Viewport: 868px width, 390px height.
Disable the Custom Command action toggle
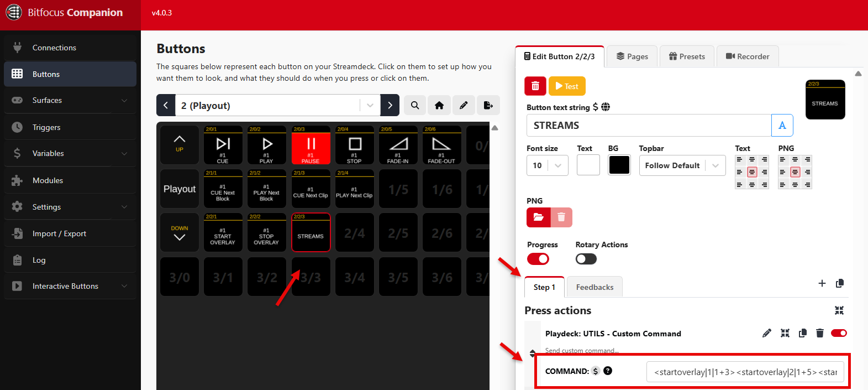[x=839, y=333]
